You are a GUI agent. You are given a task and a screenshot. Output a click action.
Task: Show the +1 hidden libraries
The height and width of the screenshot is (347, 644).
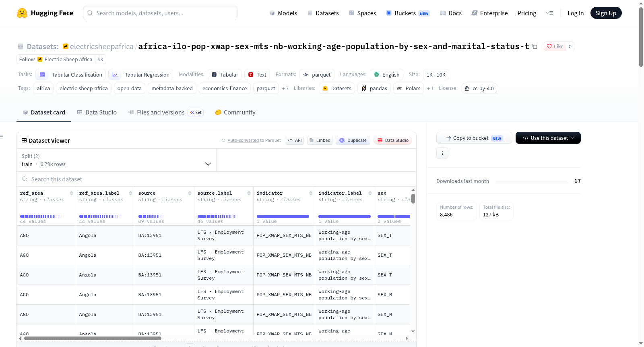click(430, 88)
